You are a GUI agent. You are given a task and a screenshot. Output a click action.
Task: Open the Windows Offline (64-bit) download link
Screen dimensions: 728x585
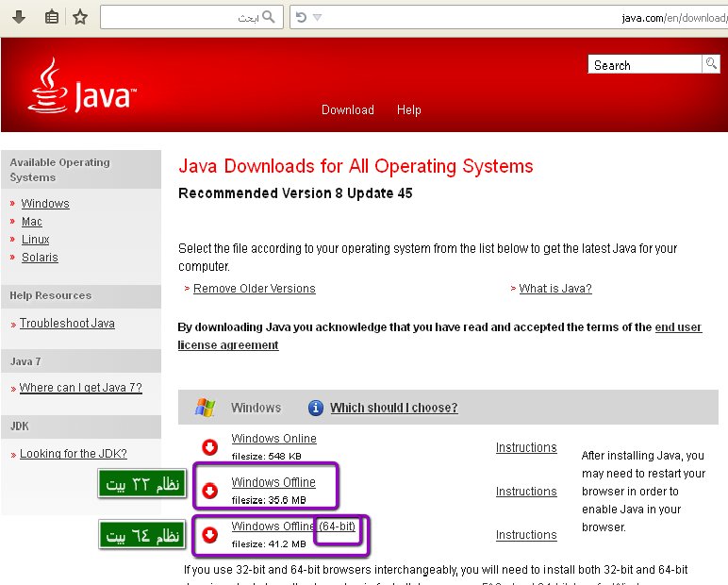pos(293,526)
